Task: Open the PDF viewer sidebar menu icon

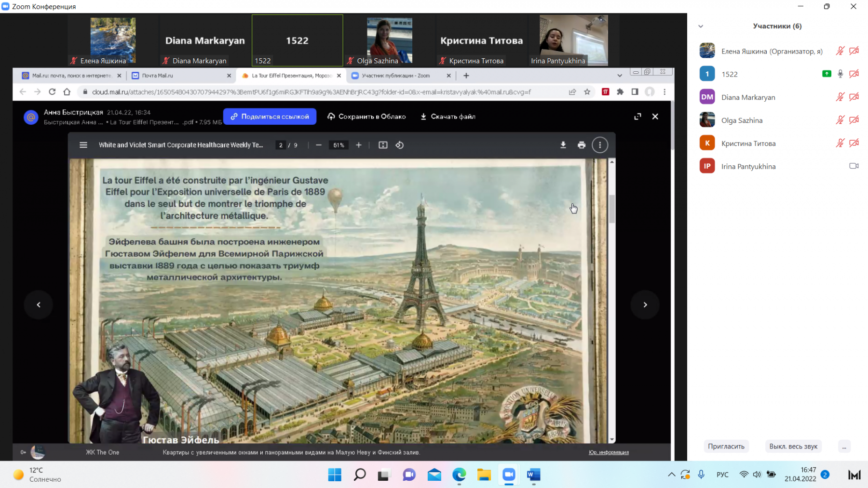Action: [x=83, y=145]
